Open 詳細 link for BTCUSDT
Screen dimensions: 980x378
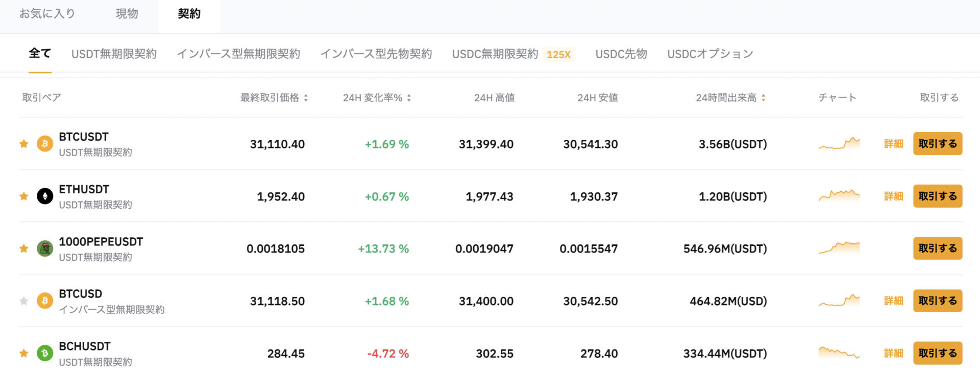(894, 144)
